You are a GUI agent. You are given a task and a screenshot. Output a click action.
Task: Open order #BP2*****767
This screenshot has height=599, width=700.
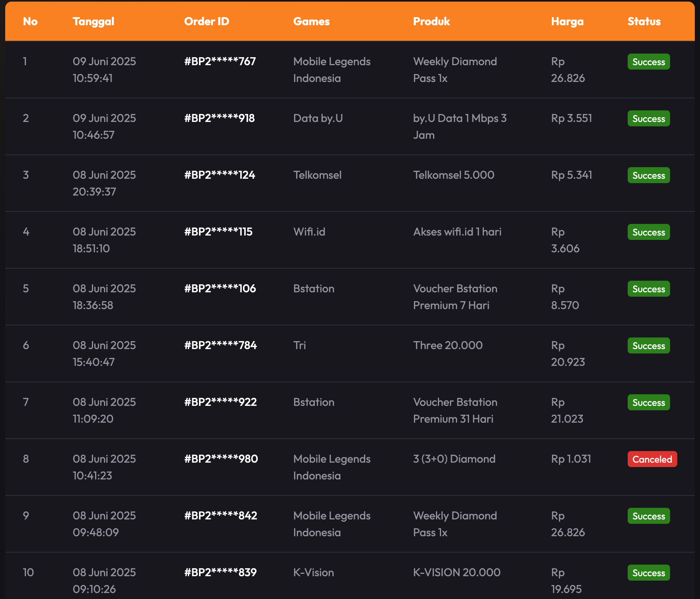220,62
